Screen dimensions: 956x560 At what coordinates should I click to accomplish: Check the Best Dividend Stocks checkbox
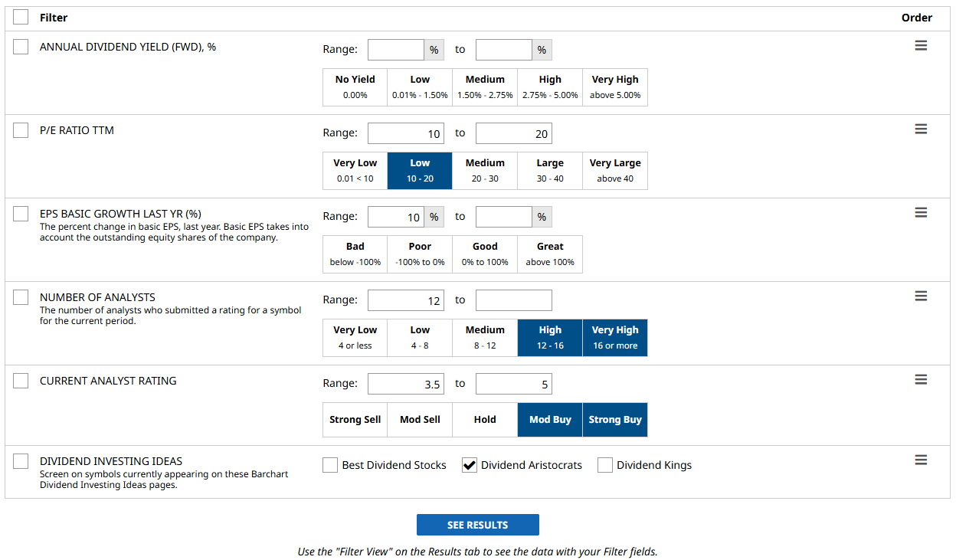coord(330,465)
